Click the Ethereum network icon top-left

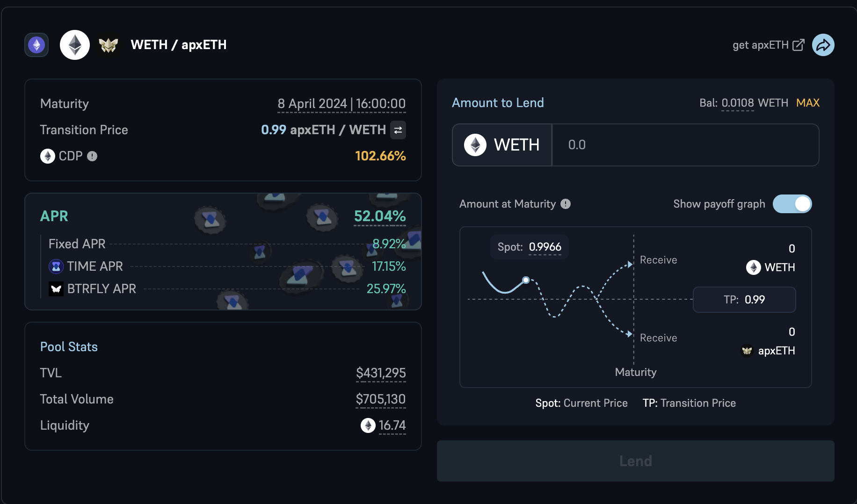36,45
